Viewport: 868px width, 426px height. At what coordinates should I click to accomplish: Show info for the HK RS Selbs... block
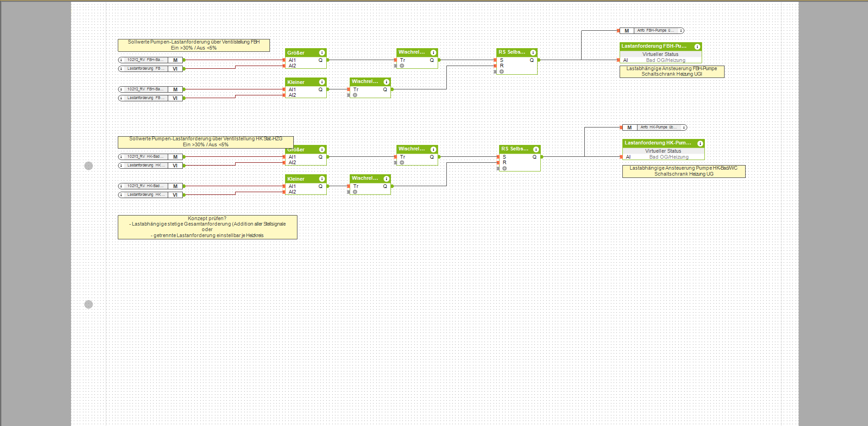(x=536, y=149)
